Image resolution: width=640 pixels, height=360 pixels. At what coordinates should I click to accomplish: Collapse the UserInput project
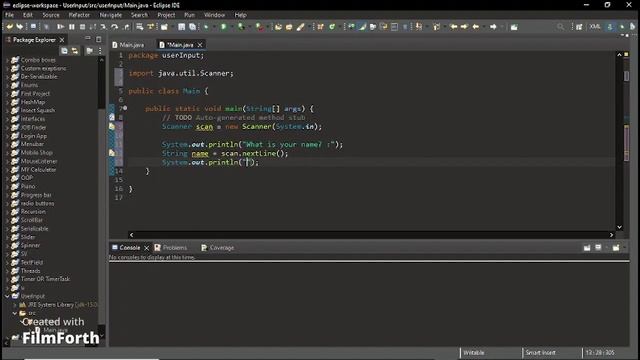point(7,296)
